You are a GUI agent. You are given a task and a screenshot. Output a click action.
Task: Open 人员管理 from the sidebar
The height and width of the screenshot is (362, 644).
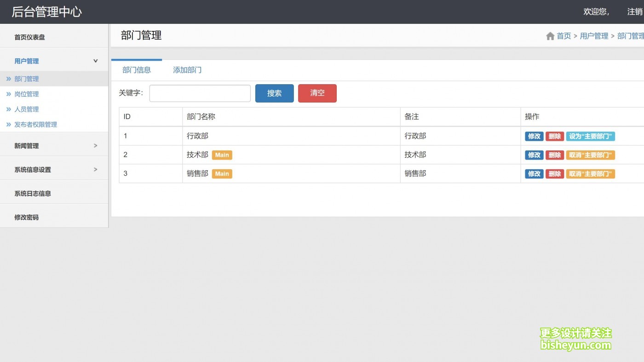point(27,109)
